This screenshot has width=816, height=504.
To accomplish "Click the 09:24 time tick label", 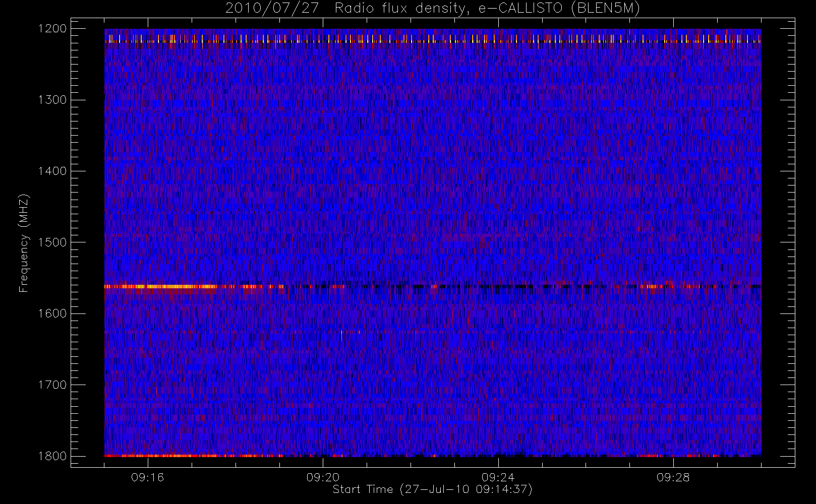I will tap(498, 477).
